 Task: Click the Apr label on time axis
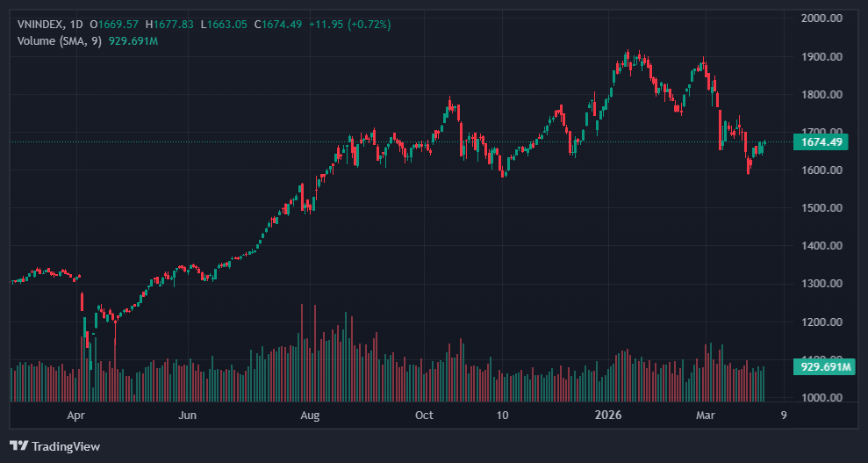click(x=76, y=415)
